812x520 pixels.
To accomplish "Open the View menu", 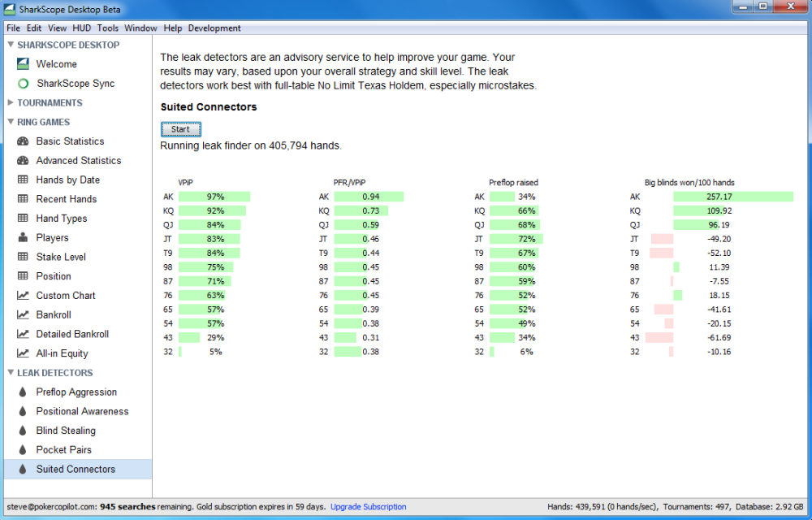I will point(57,28).
